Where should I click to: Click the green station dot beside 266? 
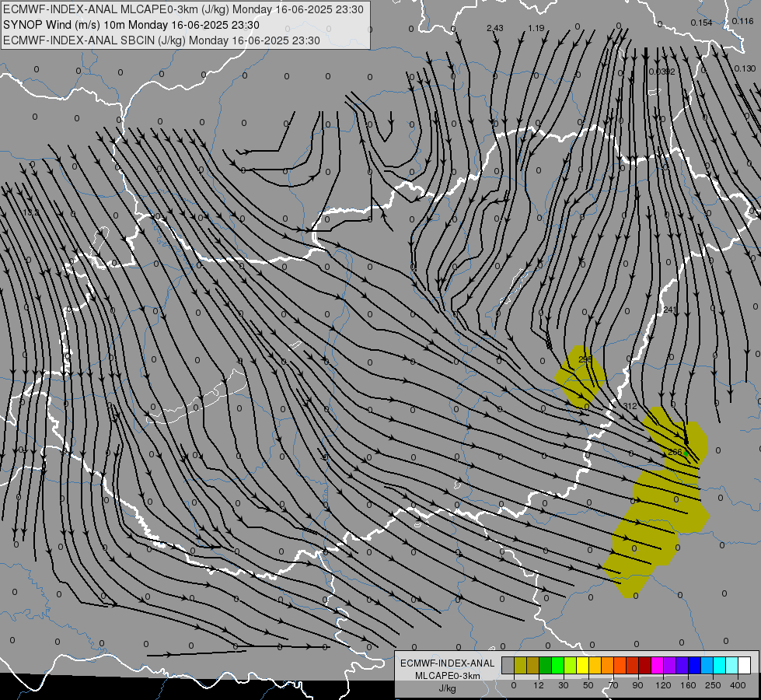[x=686, y=453]
